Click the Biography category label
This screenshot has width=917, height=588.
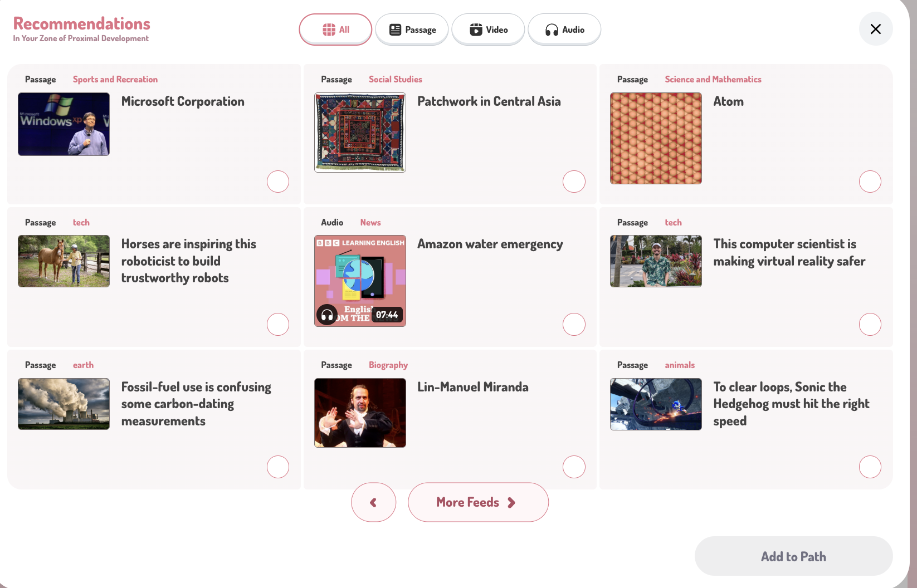click(388, 365)
